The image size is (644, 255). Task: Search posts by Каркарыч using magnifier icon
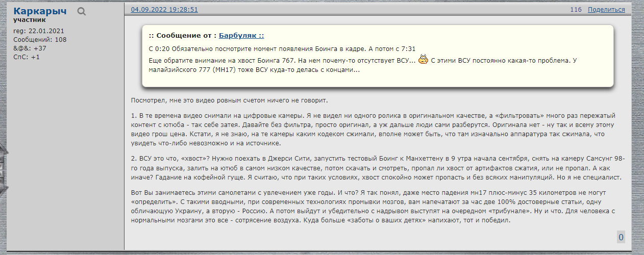[82, 11]
